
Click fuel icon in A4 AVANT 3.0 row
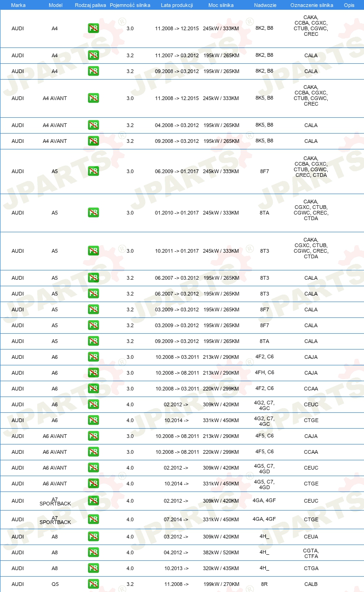click(x=94, y=98)
